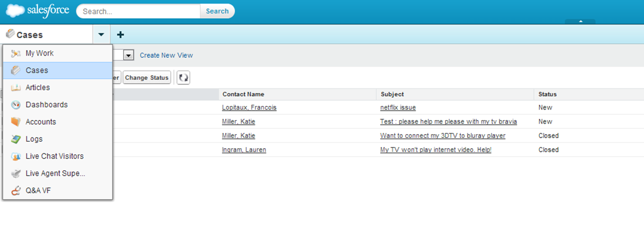Screen dimensions: 644x236
Task: Open a new tab with plus icon
Action: pos(120,35)
